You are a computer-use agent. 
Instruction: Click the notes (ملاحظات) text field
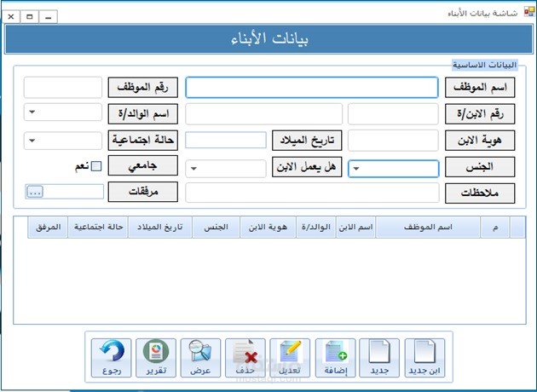click(312, 193)
